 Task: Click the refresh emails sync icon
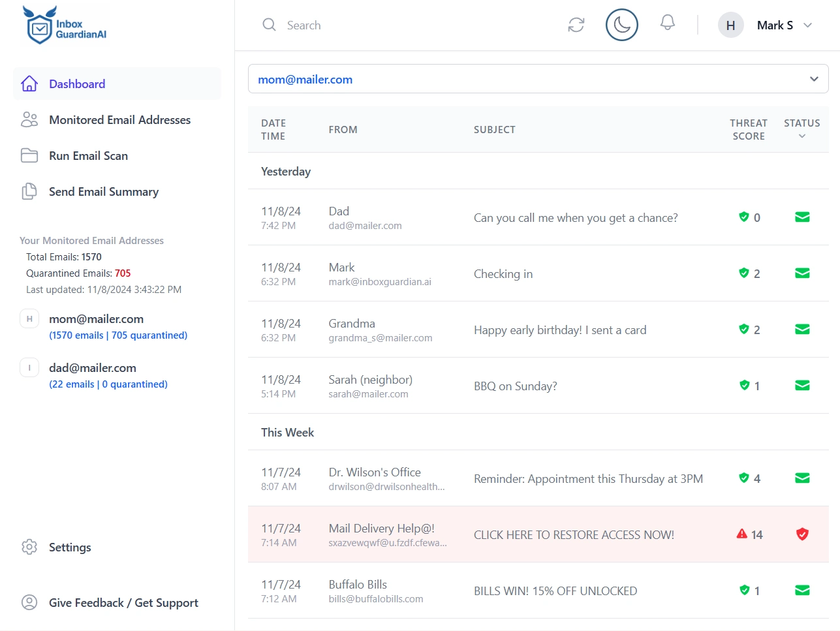[x=575, y=25]
